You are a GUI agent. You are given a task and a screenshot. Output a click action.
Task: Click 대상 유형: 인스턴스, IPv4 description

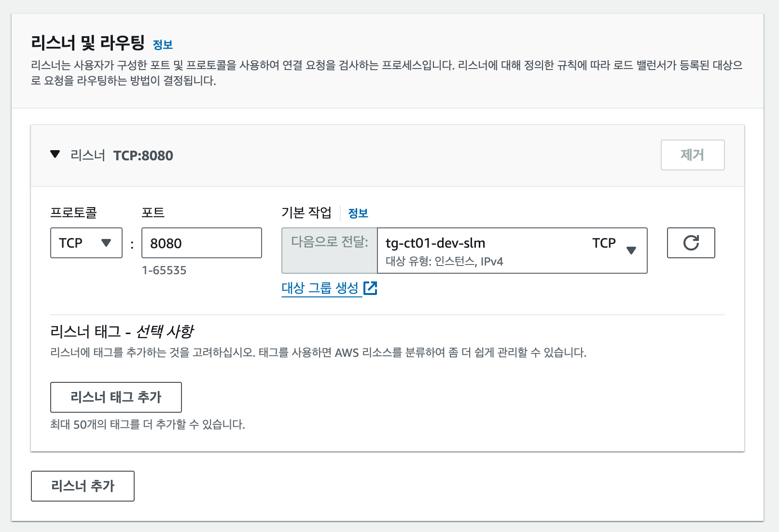click(x=444, y=262)
